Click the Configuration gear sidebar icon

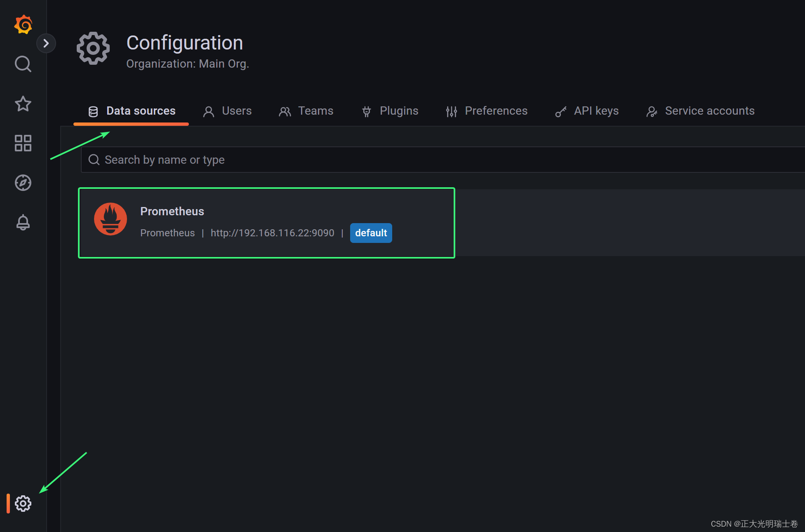pyautogui.click(x=23, y=504)
